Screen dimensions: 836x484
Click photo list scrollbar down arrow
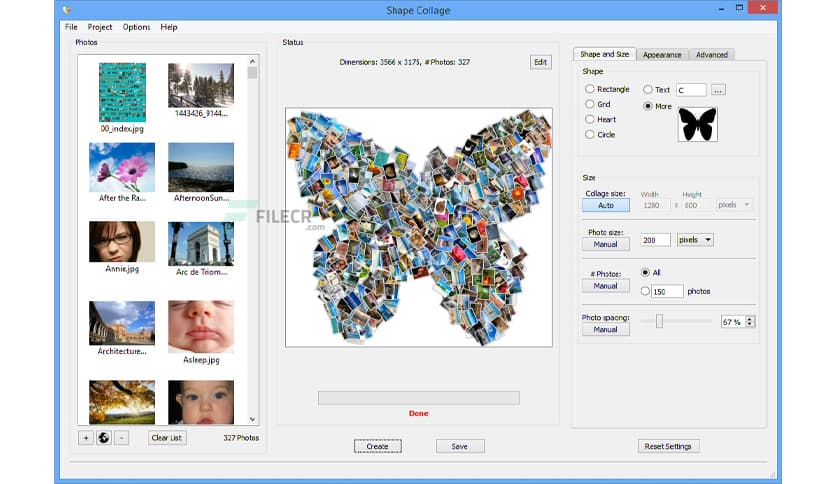[252, 420]
